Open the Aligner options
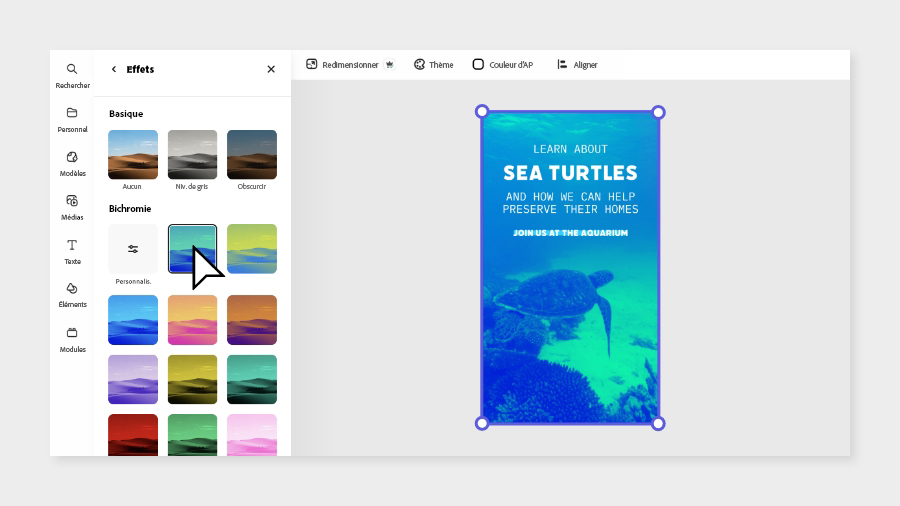Viewport: 900px width, 506px height. [x=577, y=64]
